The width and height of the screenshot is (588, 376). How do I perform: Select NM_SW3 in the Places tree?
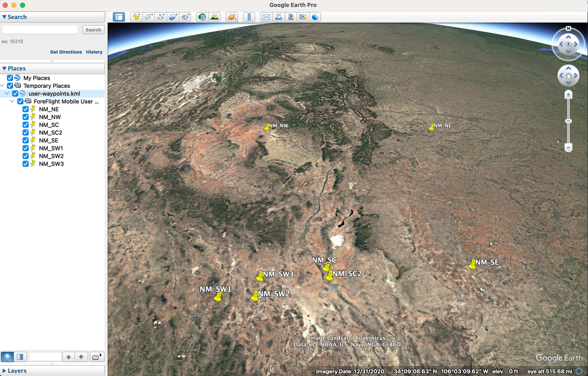[x=51, y=164]
